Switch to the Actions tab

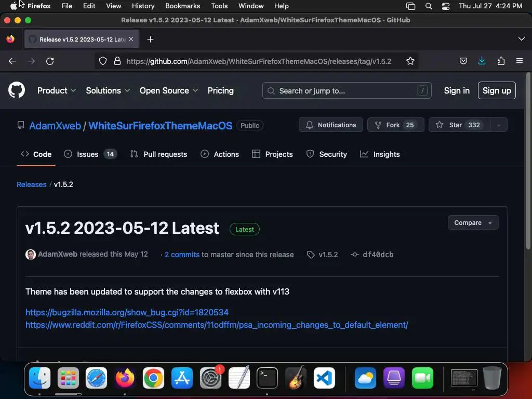[x=220, y=154]
